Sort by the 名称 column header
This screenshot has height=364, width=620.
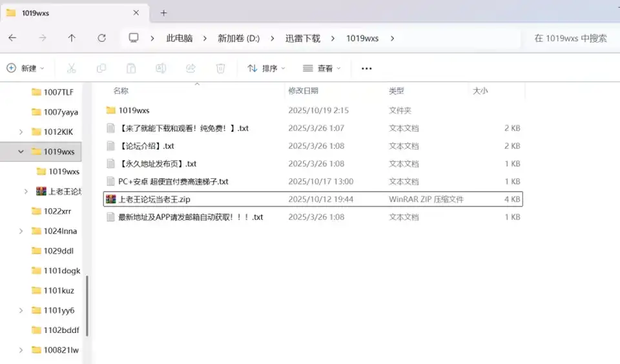(121, 91)
